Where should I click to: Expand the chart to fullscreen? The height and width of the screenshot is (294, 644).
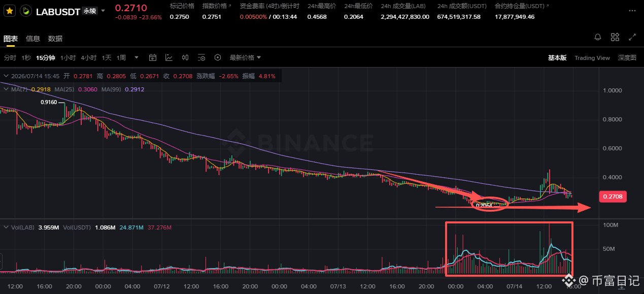632,37
